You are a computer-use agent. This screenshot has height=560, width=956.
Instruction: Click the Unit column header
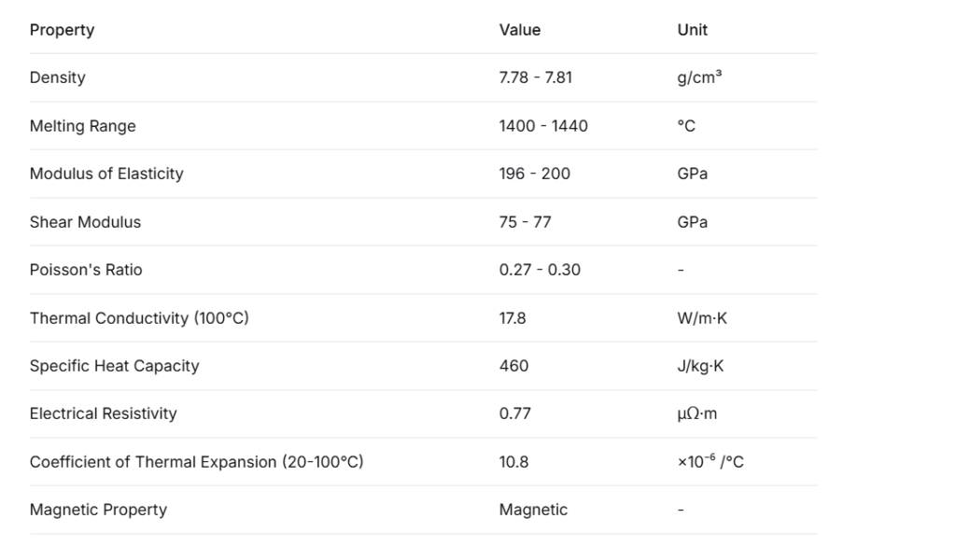[x=692, y=30]
